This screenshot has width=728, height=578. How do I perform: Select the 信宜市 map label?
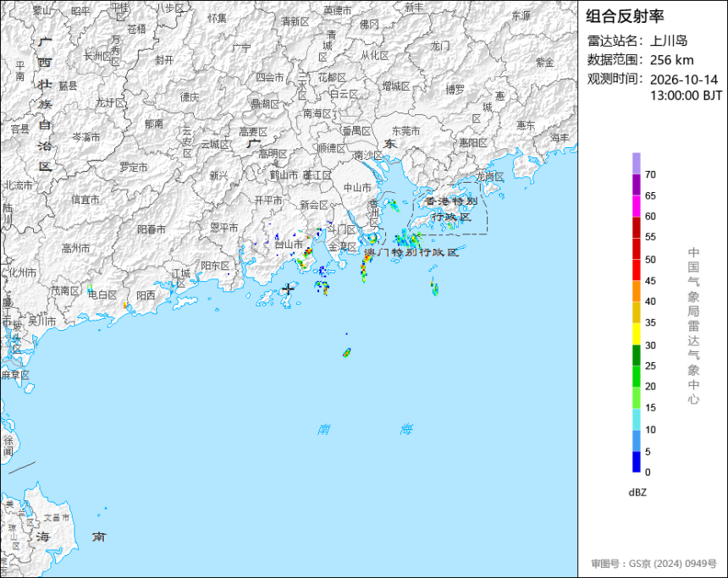point(85,200)
